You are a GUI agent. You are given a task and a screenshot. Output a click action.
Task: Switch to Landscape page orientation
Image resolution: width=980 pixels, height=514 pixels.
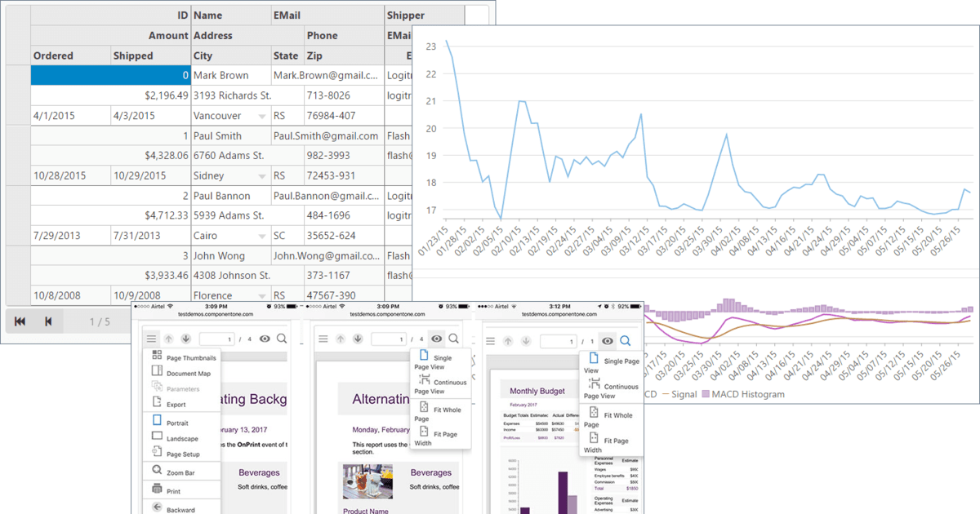157,437
